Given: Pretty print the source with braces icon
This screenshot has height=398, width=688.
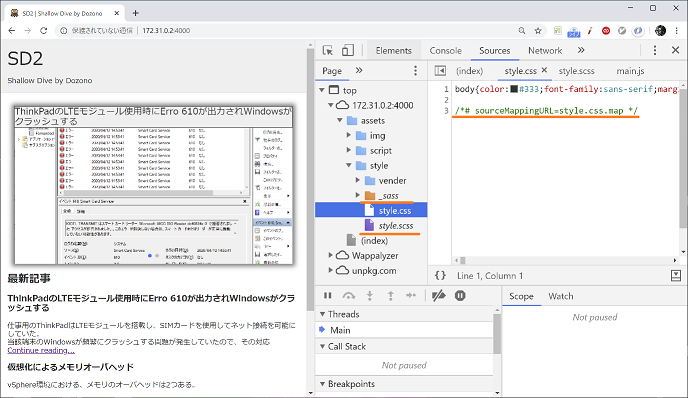Looking at the screenshot, I should [440, 276].
